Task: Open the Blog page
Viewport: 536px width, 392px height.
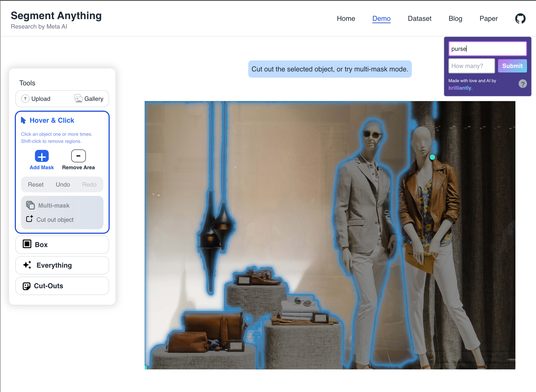Action: point(455,18)
